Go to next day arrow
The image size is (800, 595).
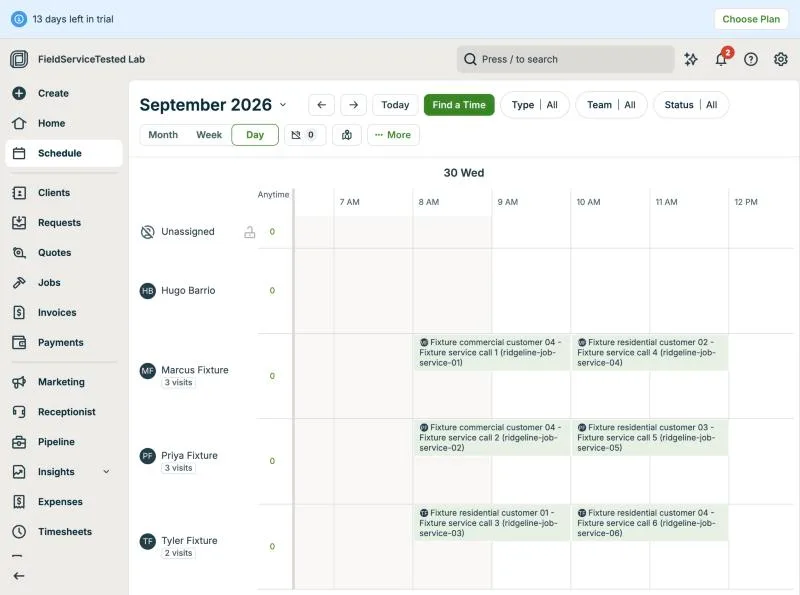tap(354, 105)
